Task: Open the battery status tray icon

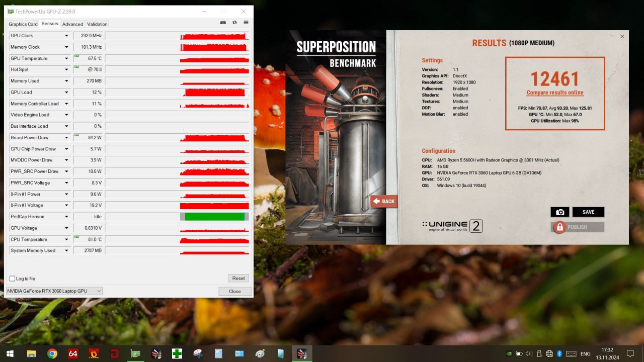Action: (519, 353)
